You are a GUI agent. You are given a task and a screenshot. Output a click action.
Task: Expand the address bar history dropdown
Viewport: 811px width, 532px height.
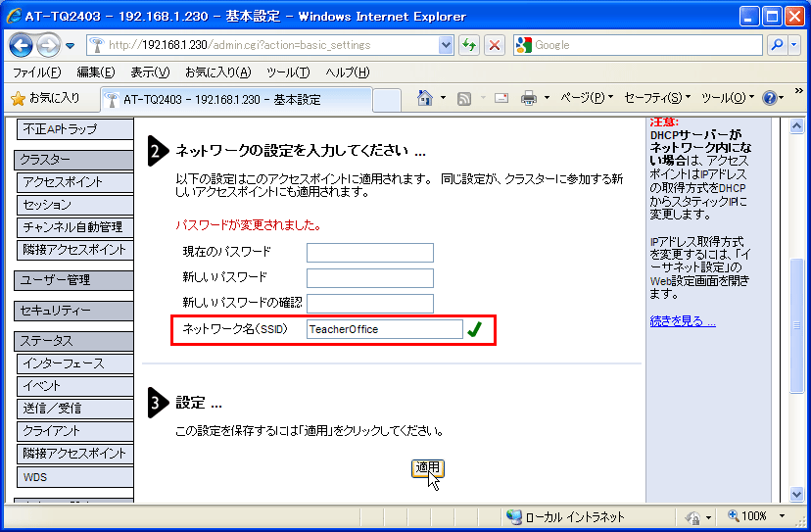(x=446, y=45)
